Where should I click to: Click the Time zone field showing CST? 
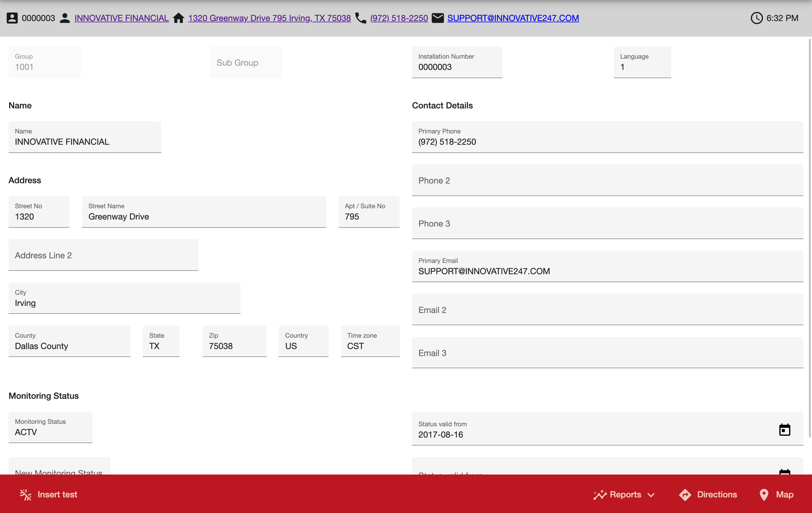[x=370, y=341]
